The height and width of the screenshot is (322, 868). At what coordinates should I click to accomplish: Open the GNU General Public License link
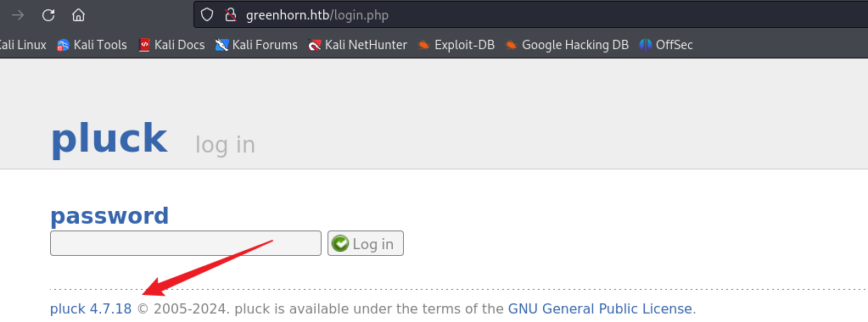(x=600, y=308)
